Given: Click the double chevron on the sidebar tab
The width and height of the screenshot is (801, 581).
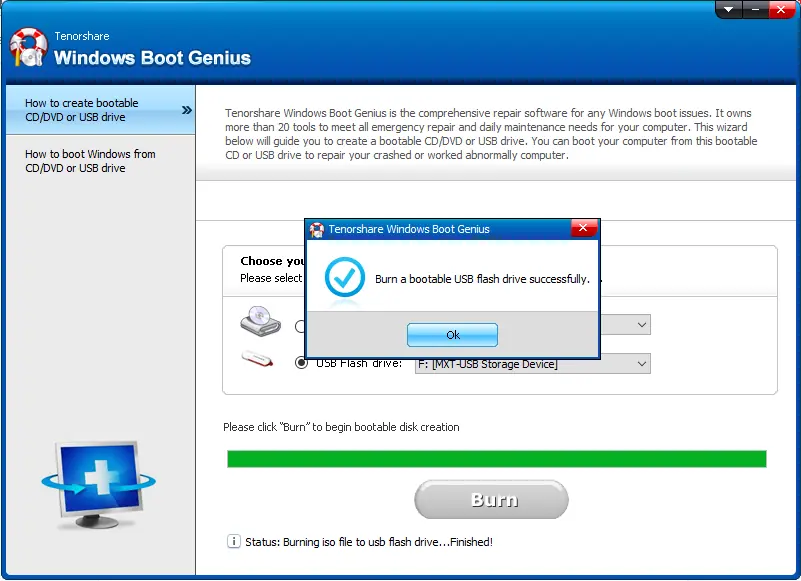Looking at the screenshot, I should (186, 110).
